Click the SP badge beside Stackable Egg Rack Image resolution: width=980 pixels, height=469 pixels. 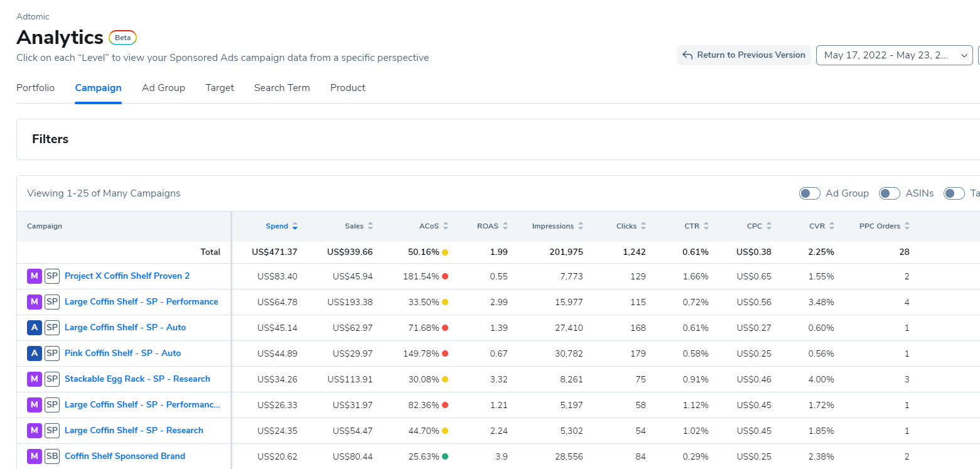point(52,379)
